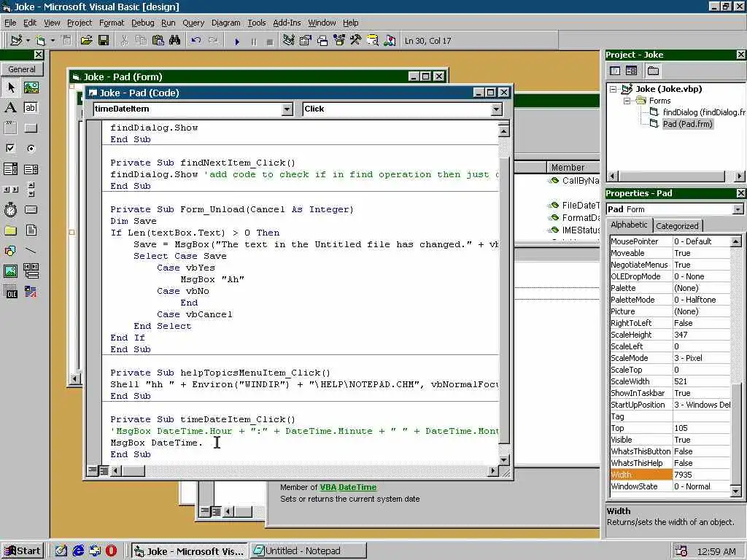747x560 pixels.
Task: Open the Menu Editor from toolbar
Action: tap(66, 41)
